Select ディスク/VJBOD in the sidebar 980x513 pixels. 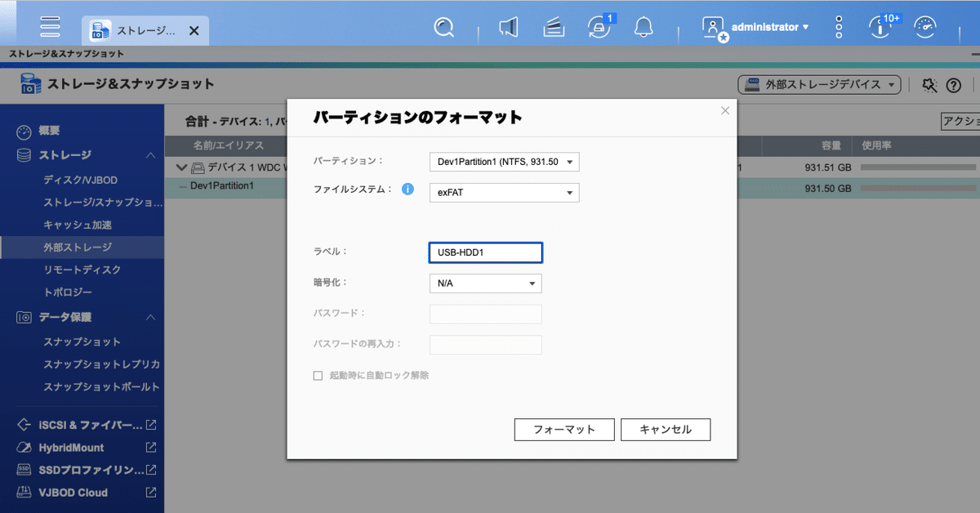click(81, 180)
